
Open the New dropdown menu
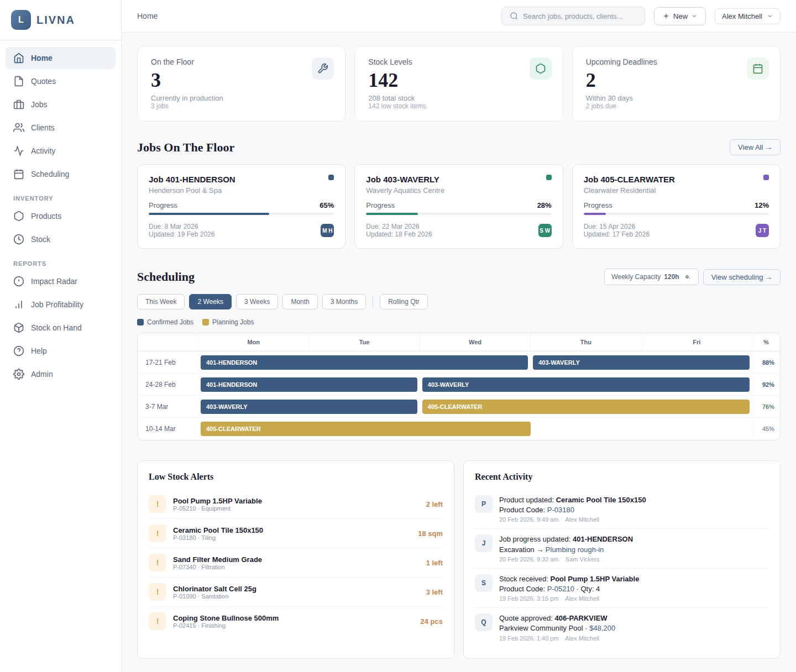[679, 17]
